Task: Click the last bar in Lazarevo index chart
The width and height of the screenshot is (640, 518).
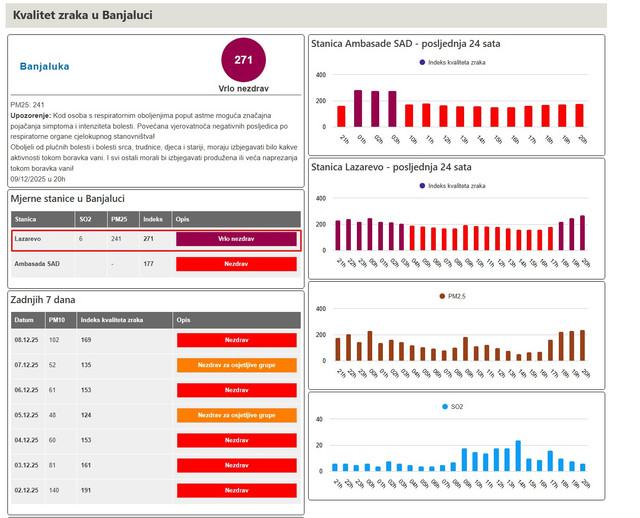Action: [x=582, y=233]
